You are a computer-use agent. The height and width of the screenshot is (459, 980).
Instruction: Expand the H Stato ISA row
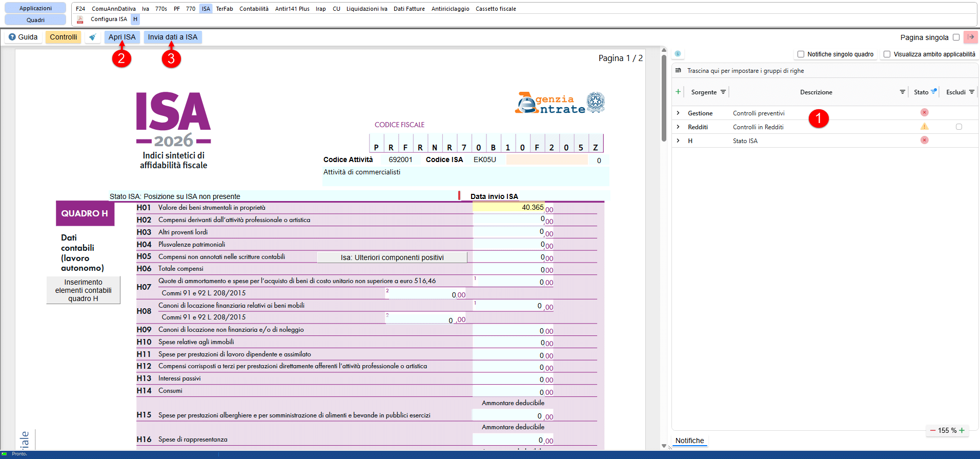(x=678, y=141)
